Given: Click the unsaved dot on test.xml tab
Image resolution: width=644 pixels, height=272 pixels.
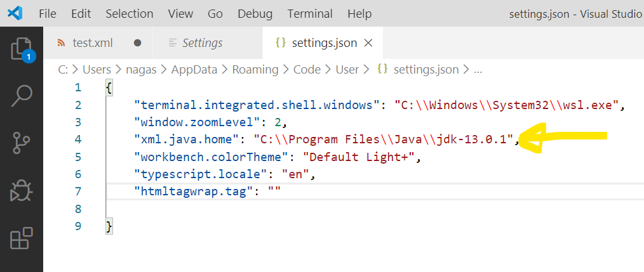Looking at the screenshot, I should [x=137, y=43].
